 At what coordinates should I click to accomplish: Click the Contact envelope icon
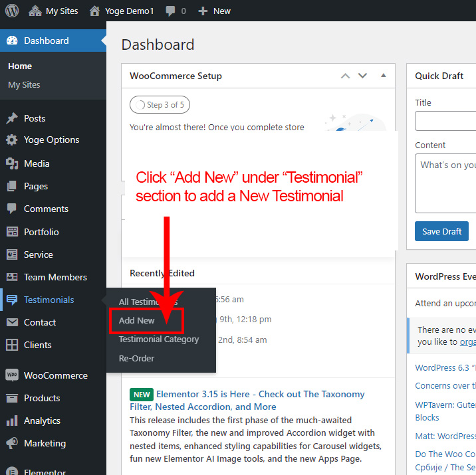[12, 322]
